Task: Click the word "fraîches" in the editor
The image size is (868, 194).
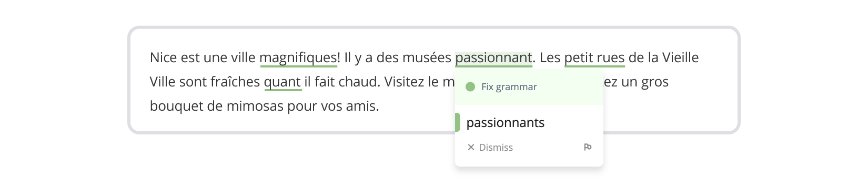Action: [235, 82]
